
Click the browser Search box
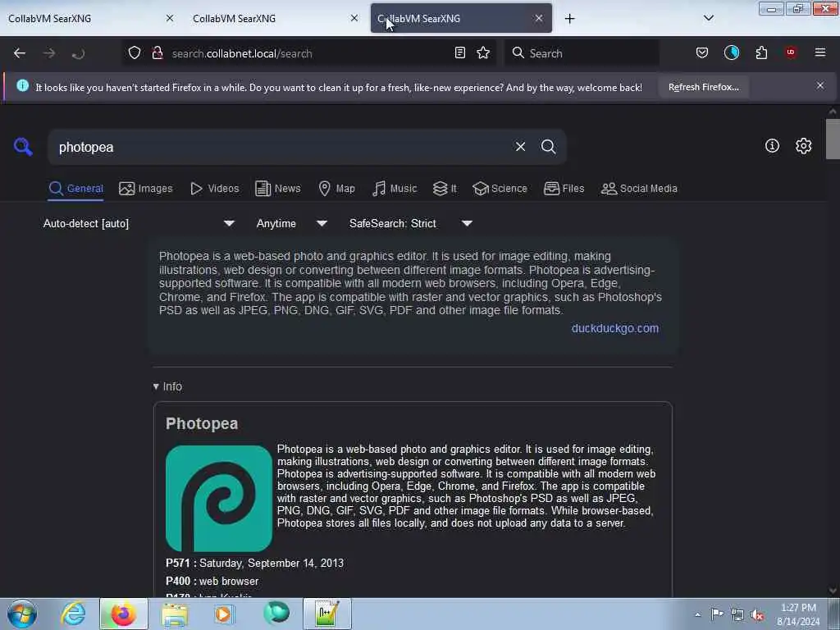582,53
